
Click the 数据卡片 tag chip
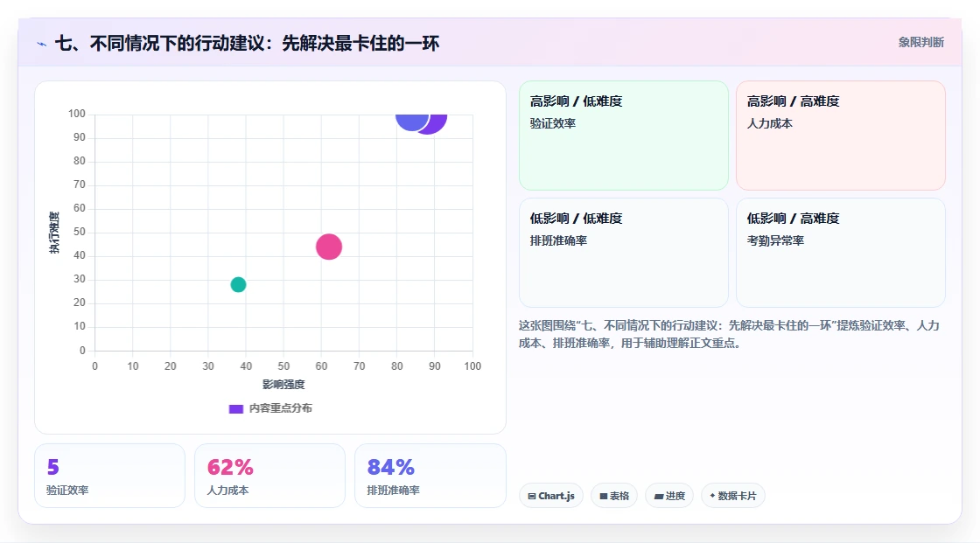(x=733, y=496)
